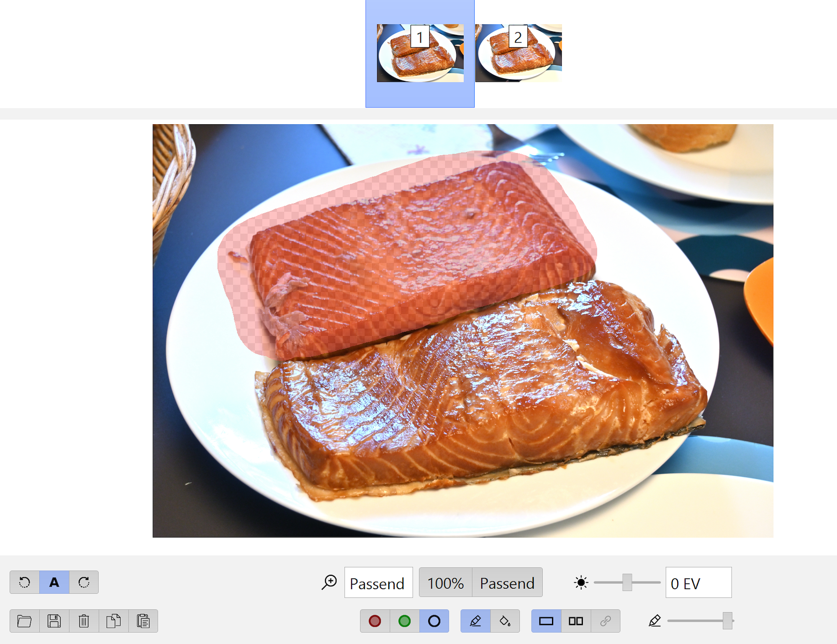
Task: Rotate image counter-clockwise
Action: coord(25,582)
